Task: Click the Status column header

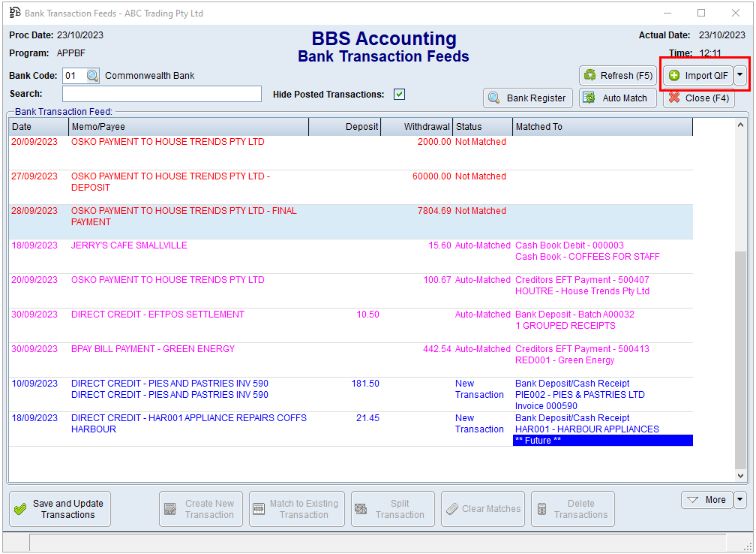Action: coord(482,127)
